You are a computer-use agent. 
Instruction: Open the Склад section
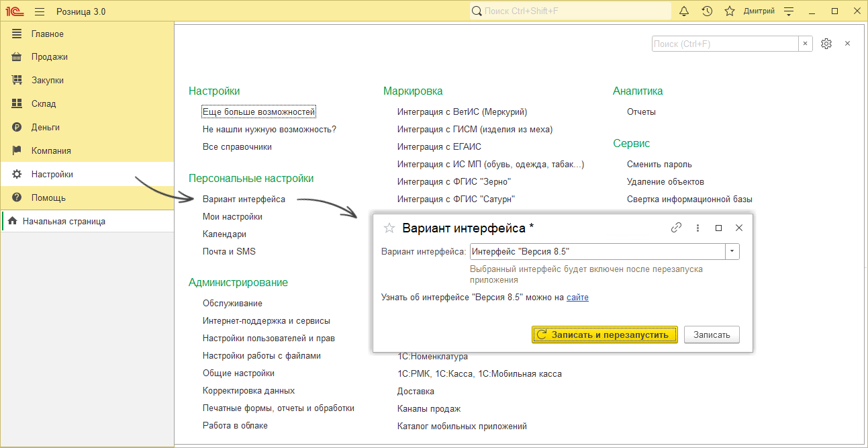[x=87, y=103]
